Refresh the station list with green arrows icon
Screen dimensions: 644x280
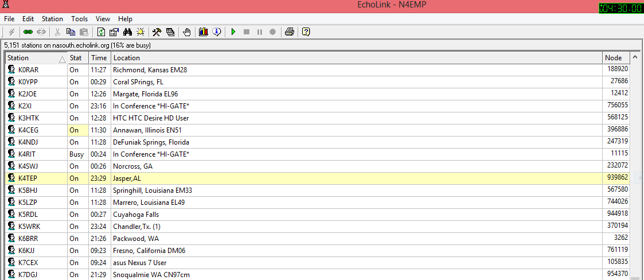tap(101, 32)
